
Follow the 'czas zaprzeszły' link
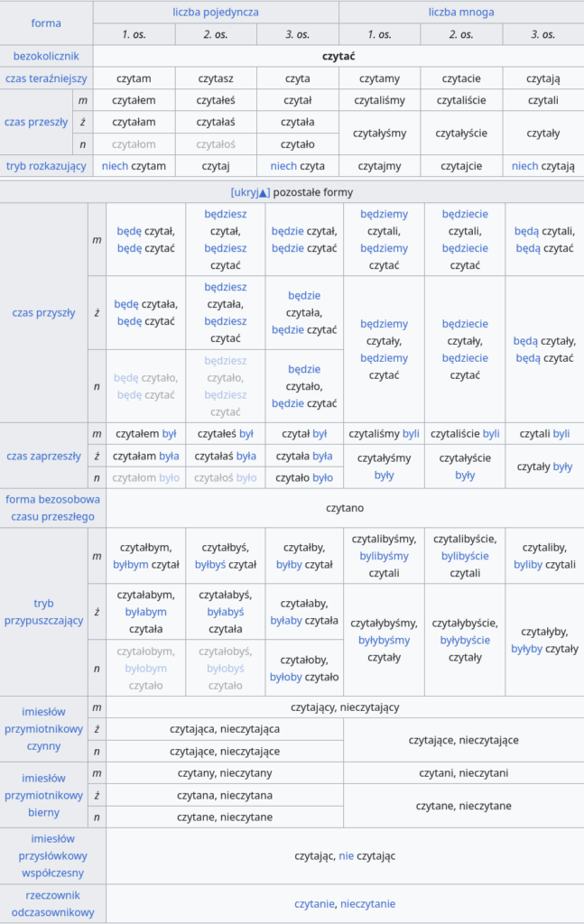[43, 456]
